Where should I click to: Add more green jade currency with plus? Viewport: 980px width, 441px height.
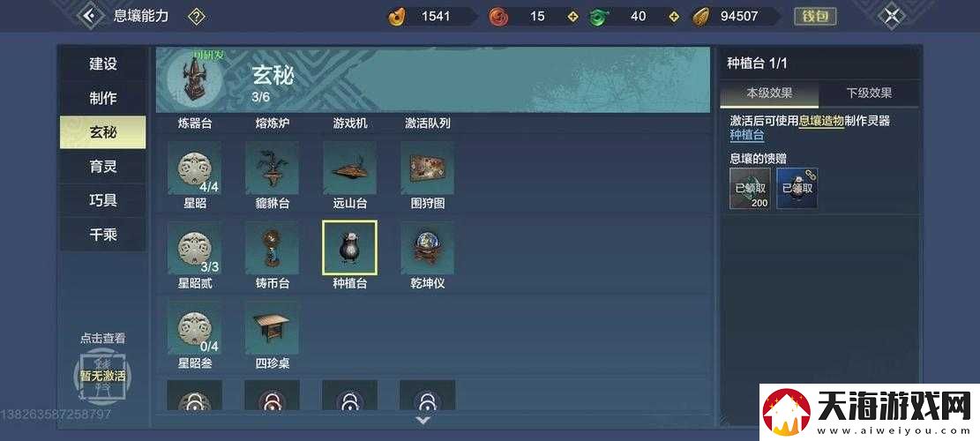[x=674, y=17]
